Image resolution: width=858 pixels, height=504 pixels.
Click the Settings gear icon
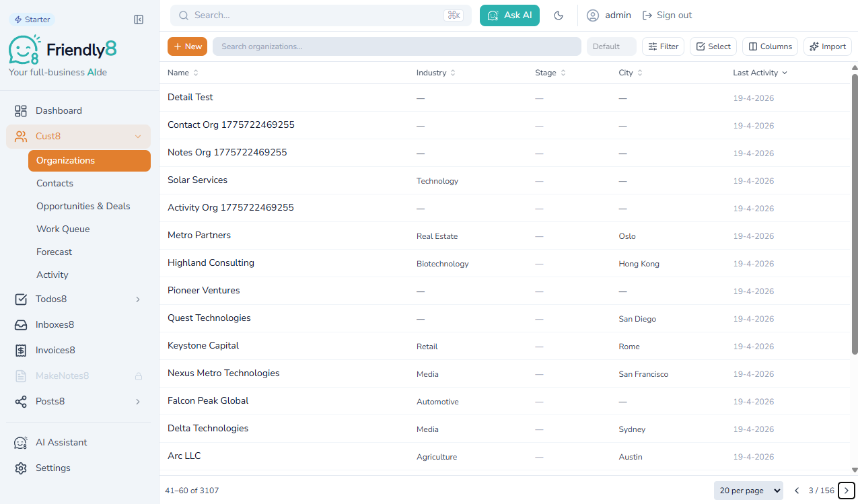point(21,468)
